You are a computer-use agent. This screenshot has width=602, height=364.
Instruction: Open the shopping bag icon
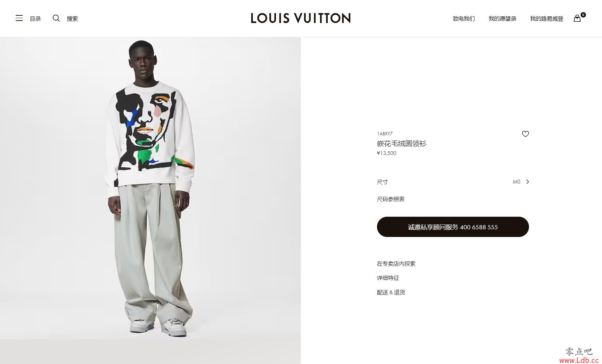(577, 18)
